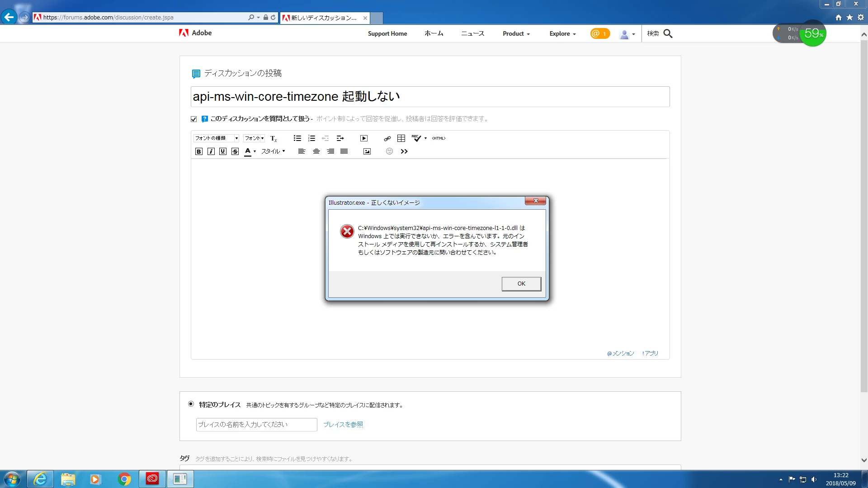Screen dimensions: 868x488
Task: Open the text color picker swatch
Action: (248, 151)
